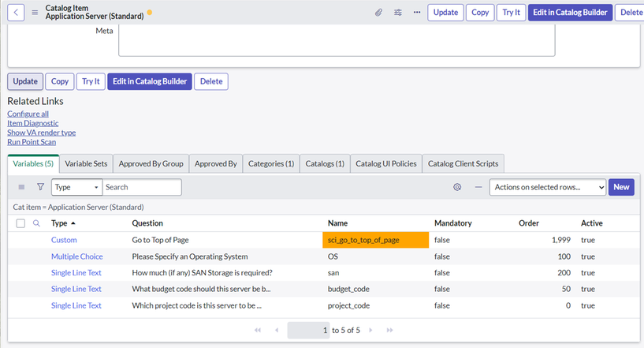The image size is (644, 348).
Task: Open the Item Diagnostic link
Action: coord(33,123)
